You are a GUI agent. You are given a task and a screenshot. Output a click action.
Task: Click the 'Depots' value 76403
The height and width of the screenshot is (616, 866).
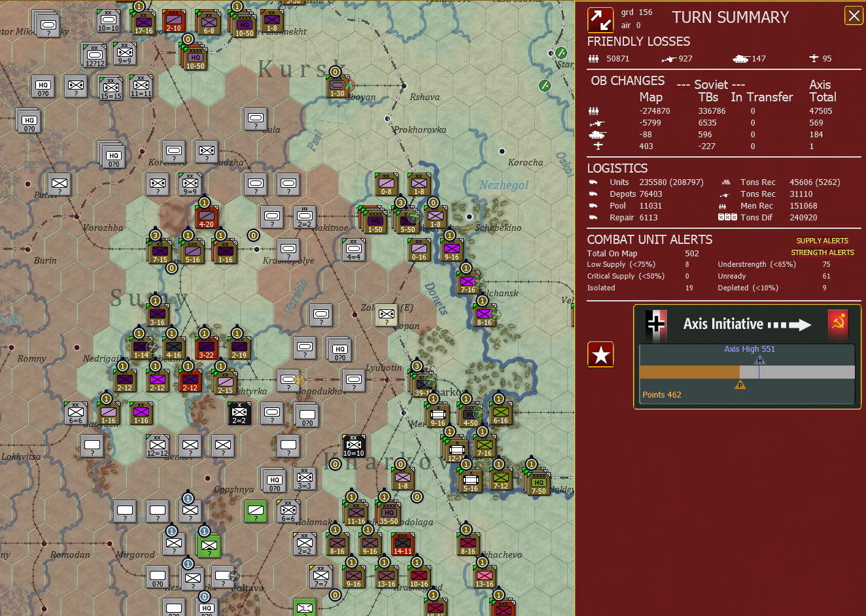point(650,194)
